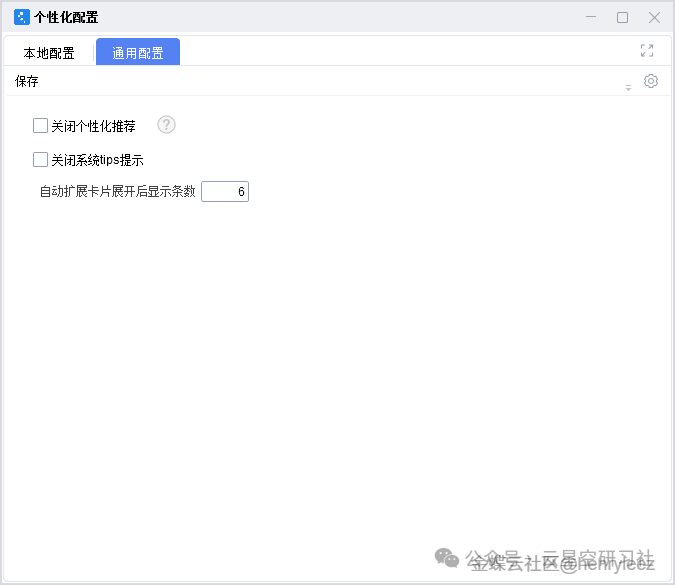Minimize the 个性化配置 window
Viewport: 675px width, 585px height.
tap(591, 17)
